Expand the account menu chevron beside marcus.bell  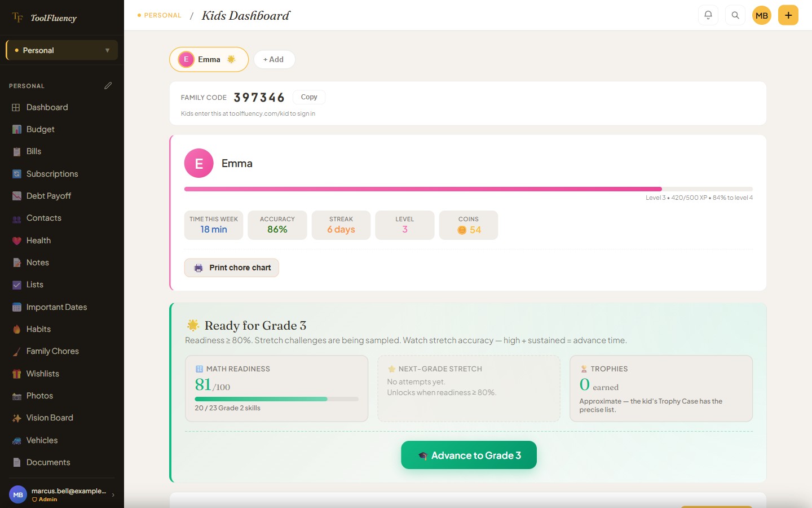[113, 495]
